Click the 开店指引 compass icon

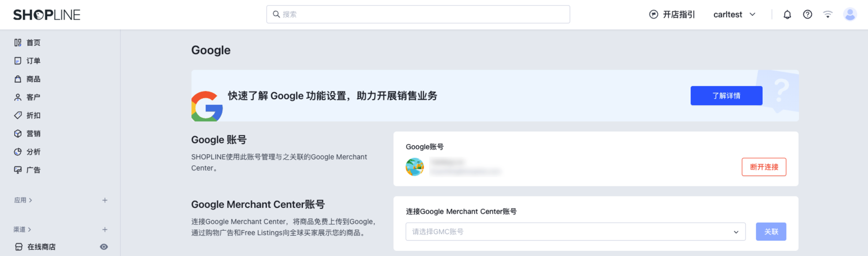point(654,15)
